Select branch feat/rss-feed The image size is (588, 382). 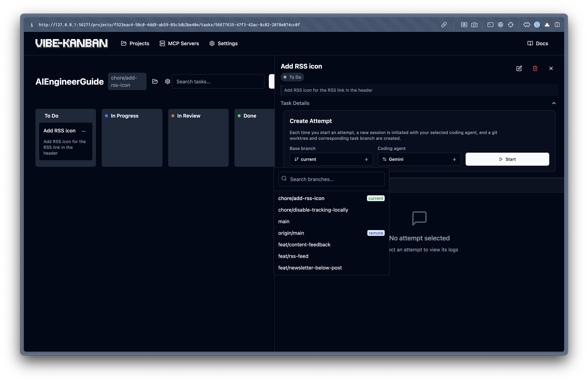[331, 256]
